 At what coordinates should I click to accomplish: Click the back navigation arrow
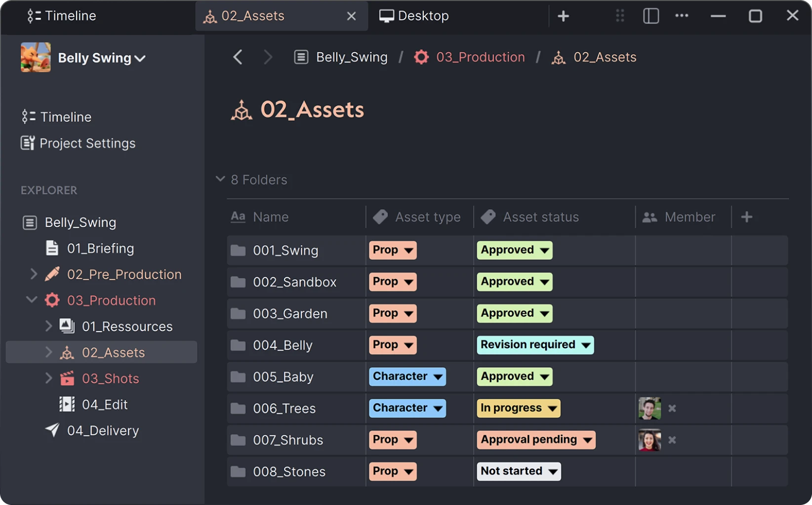point(238,57)
